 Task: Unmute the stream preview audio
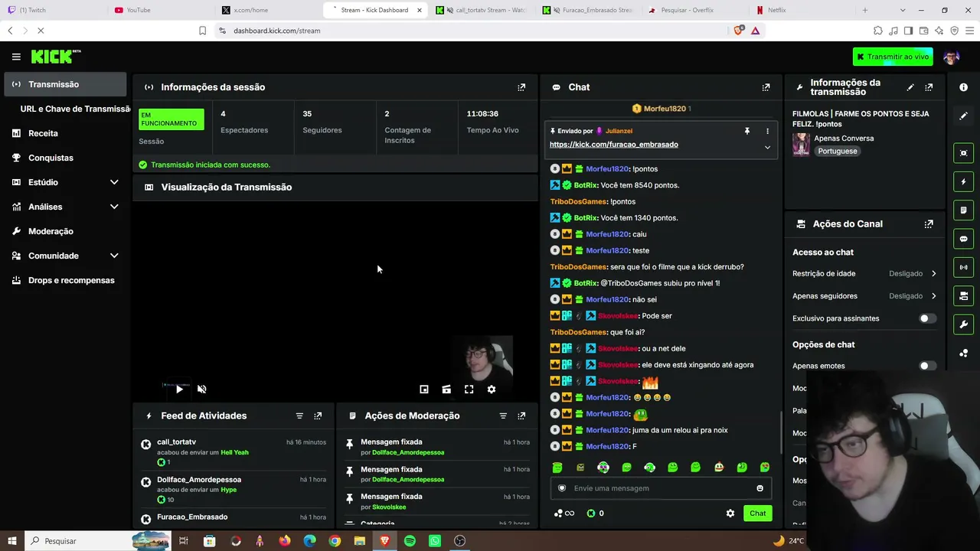coord(202,390)
